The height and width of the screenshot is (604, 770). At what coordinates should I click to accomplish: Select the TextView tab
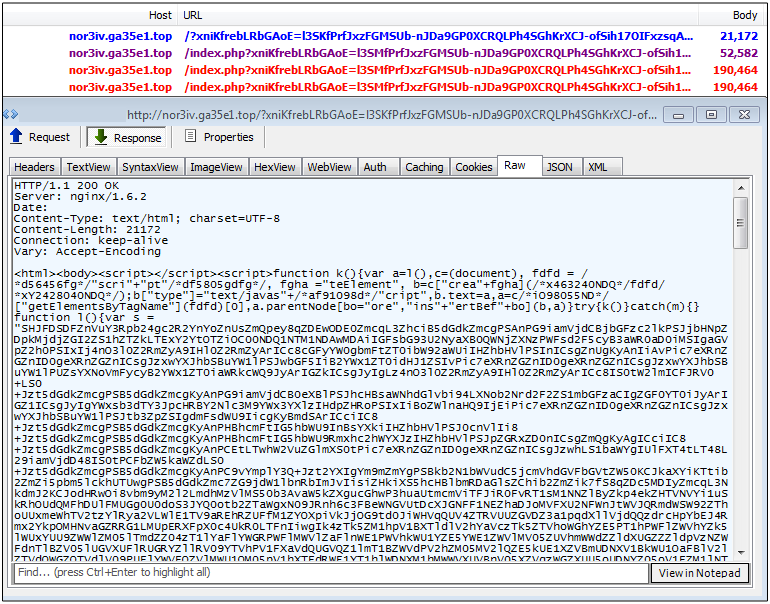(88, 167)
